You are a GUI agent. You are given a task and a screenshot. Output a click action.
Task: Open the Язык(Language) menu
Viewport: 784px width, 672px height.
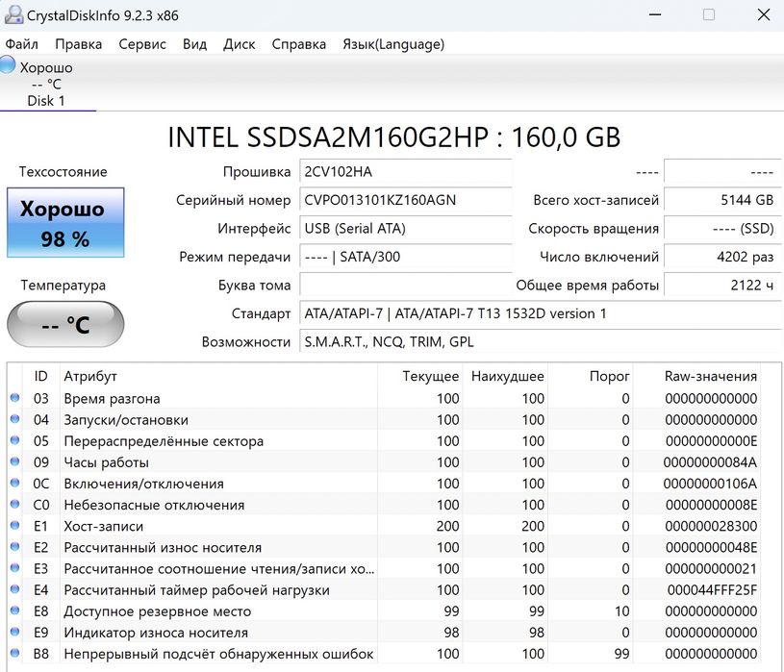pos(393,44)
